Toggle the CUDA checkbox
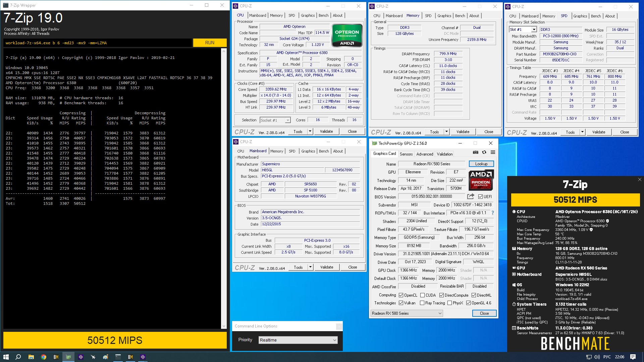The height and width of the screenshot is (362, 644). pyautogui.click(x=422, y=295)
